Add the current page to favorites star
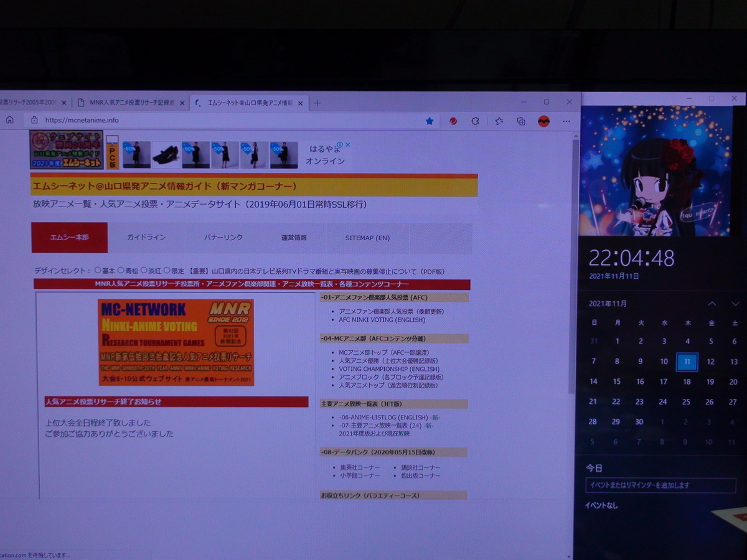 tap(430, 120)
